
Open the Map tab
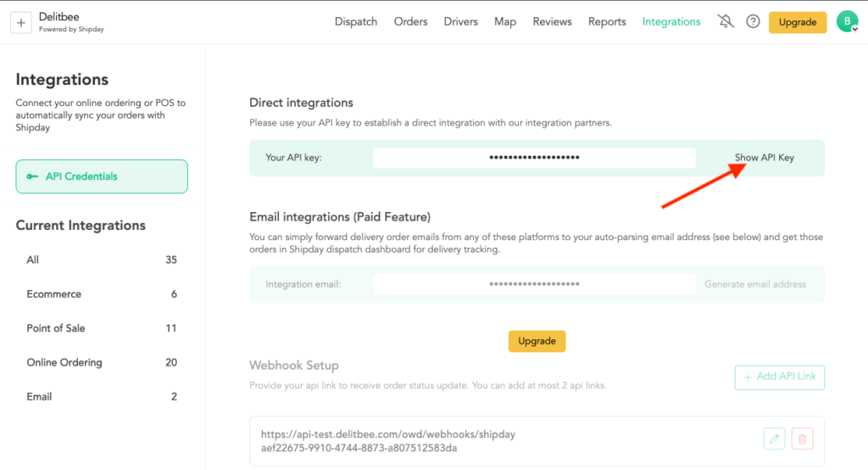pyautogui.click(x=505, y=21)
